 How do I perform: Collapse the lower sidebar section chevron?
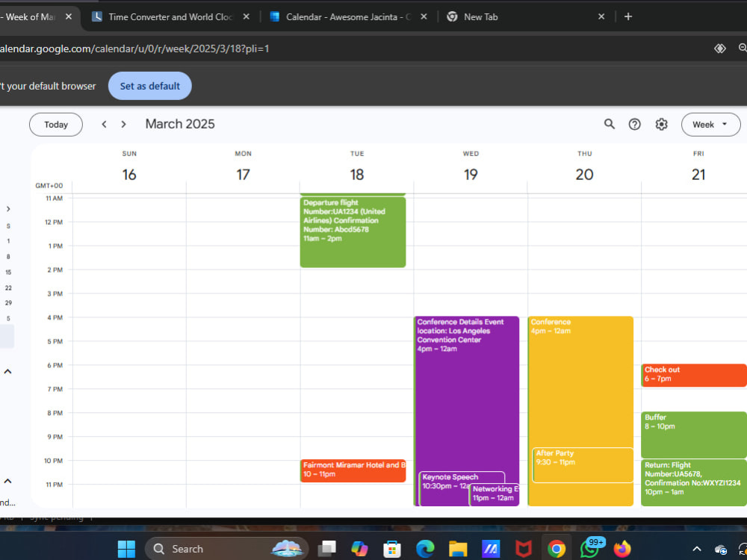(7, 481)
